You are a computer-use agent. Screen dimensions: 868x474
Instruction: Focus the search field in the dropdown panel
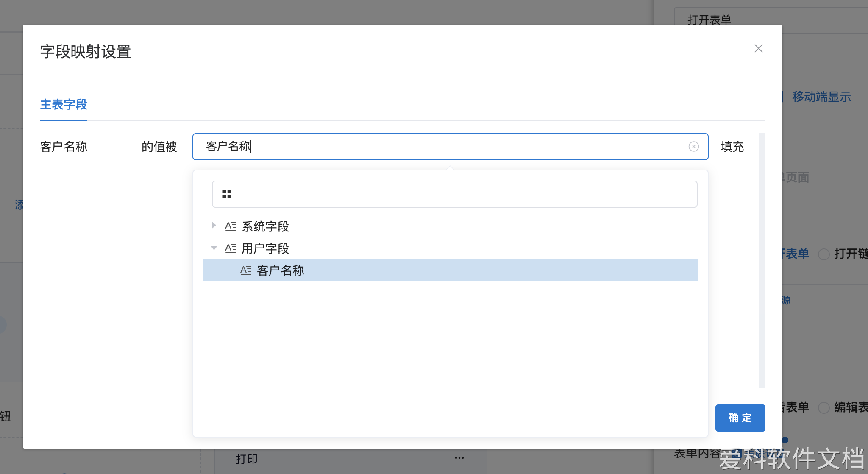tap(462, 194)
